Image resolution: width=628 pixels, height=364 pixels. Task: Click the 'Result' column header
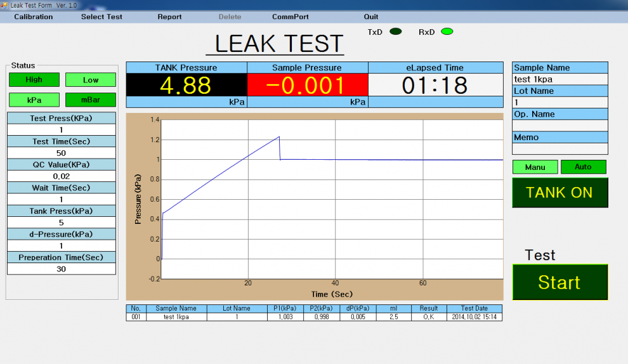429,308
